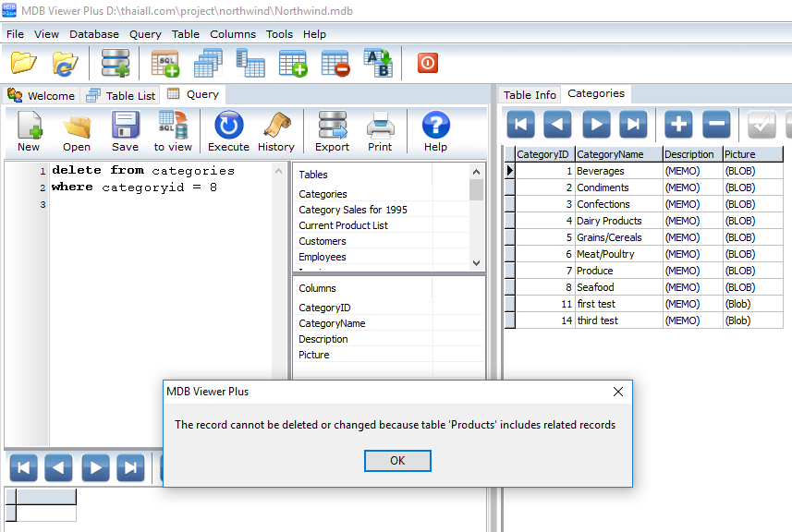Click the Save query icon
Screen dimensions: 792x532
pos(125,131)
